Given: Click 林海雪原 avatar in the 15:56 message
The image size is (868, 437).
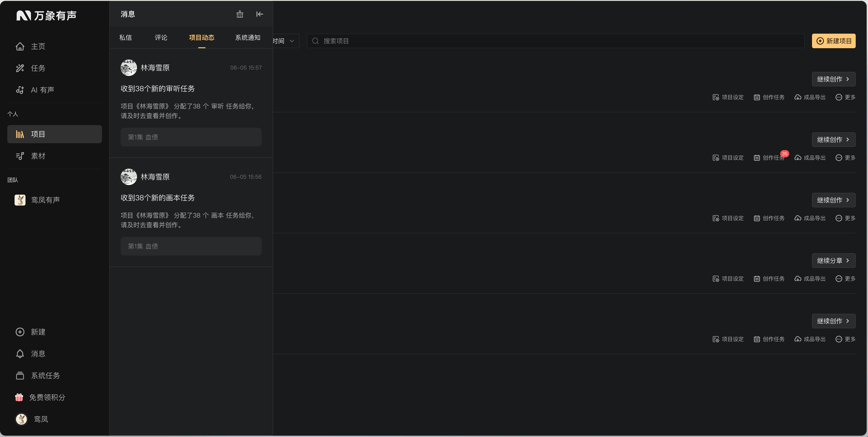Looking at the screenshot, I should pyautogui.click(x=129, y=177).
